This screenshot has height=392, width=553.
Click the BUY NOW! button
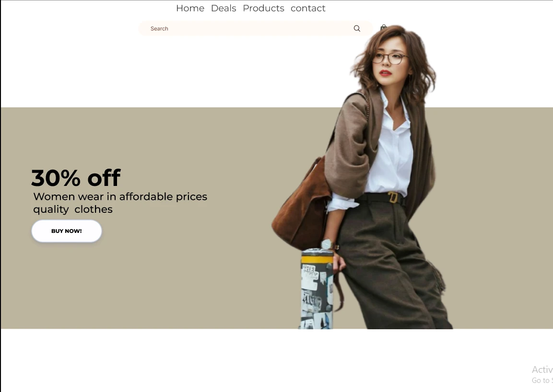coord(67,231)
